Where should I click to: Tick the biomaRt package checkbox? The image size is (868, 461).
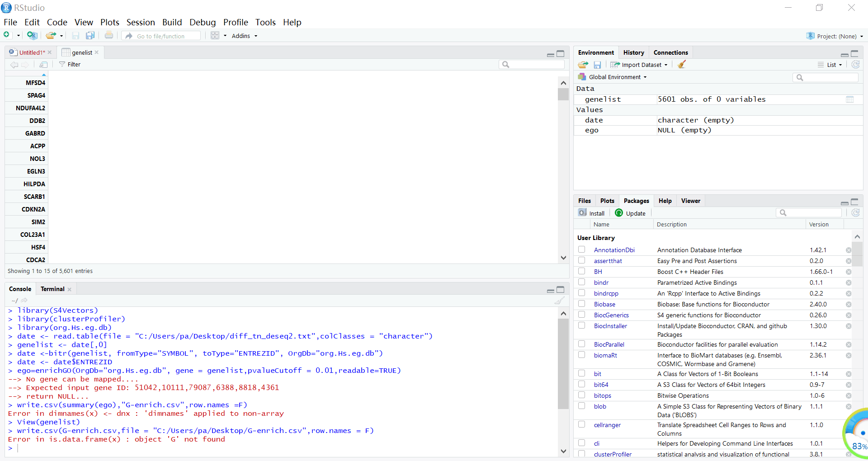pos(582,355)
